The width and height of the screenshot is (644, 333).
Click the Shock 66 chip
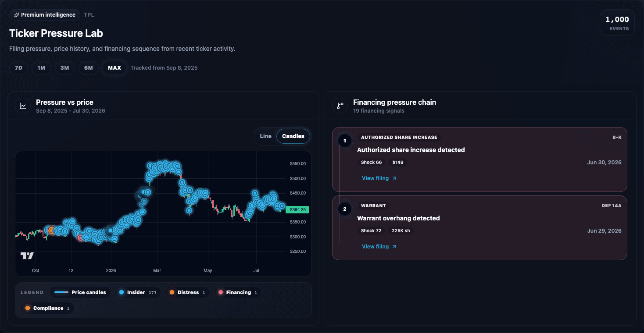(x=371, y=163)
